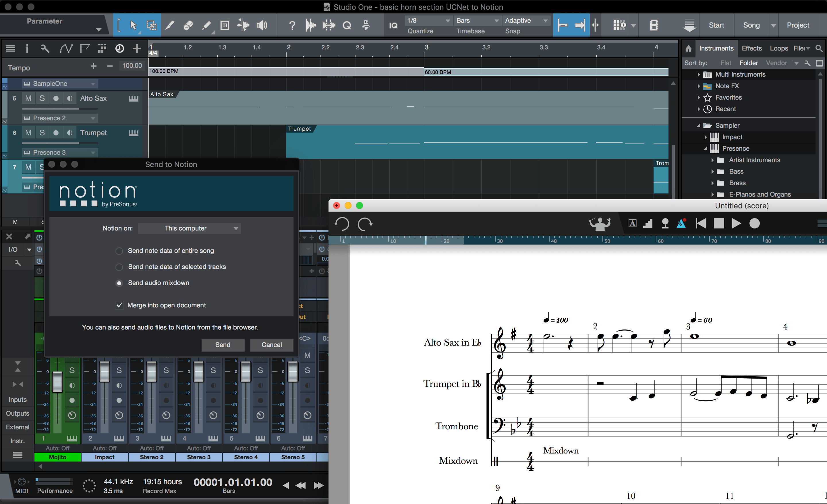Click redo arrow in Notion window
Image resolution: width=827 pixels, height=504 pixels.
point(365,224)
